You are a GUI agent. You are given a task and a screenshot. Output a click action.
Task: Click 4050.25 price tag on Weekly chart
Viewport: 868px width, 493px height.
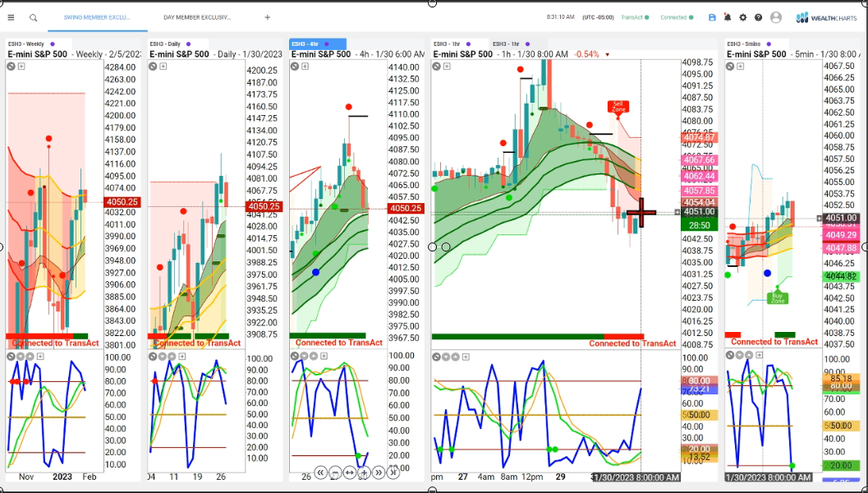pos(122,202)
